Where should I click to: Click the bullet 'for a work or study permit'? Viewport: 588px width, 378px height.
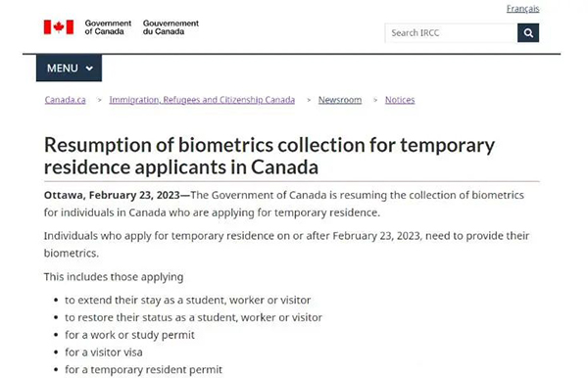coord(129,335)
